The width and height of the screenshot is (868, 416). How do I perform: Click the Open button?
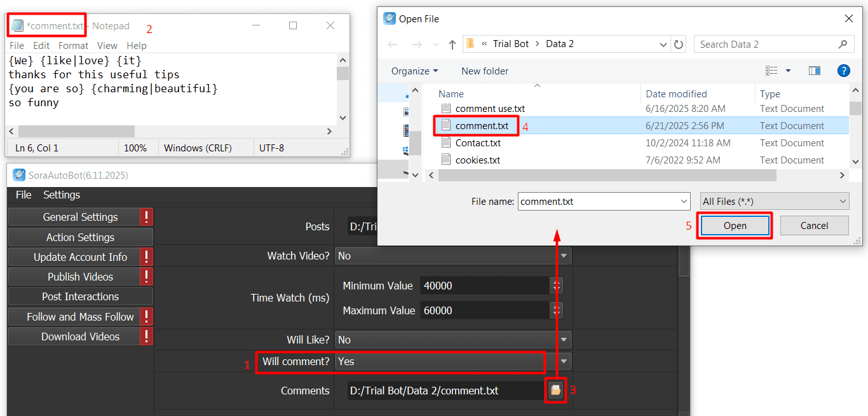coord(735,226)
